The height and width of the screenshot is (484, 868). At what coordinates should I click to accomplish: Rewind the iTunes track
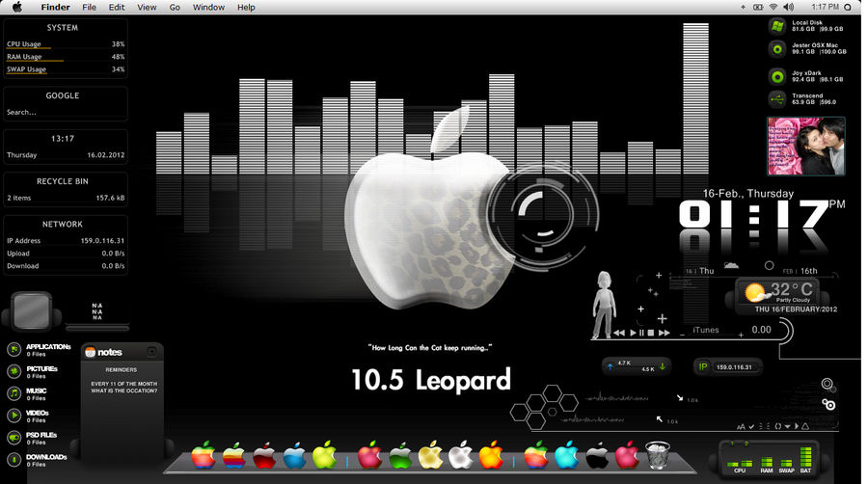point(619,333)
